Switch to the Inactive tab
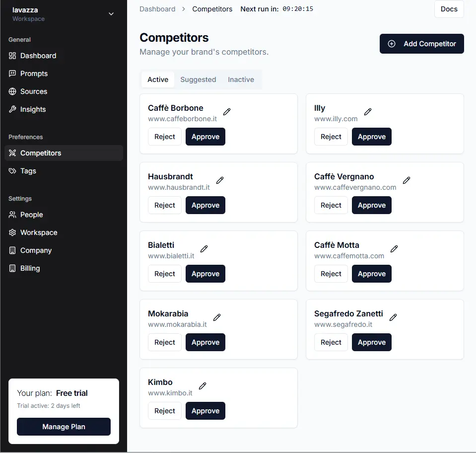The image size is (476, 453). [x=241, y=79]
